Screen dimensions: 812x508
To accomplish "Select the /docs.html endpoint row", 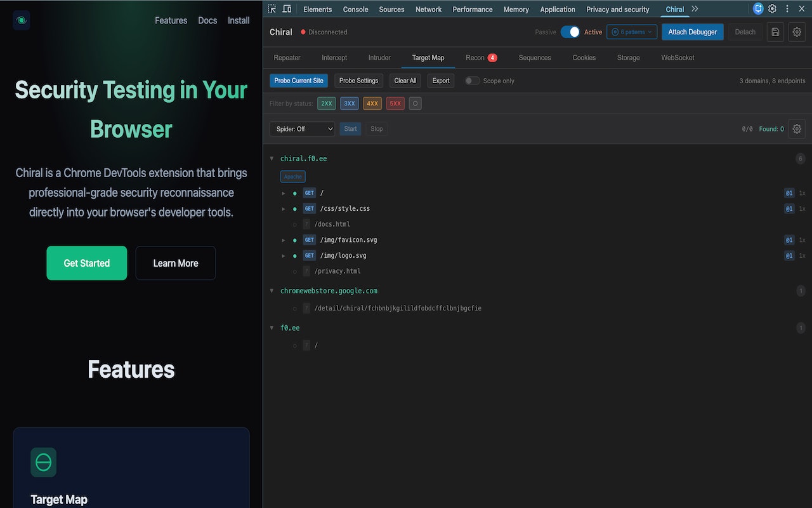I will 537,224.
